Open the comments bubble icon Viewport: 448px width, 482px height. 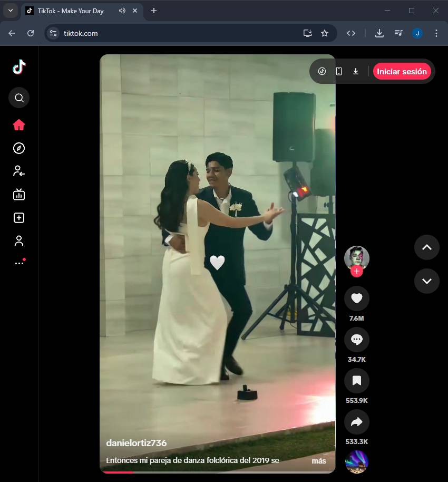pos(357,340)
